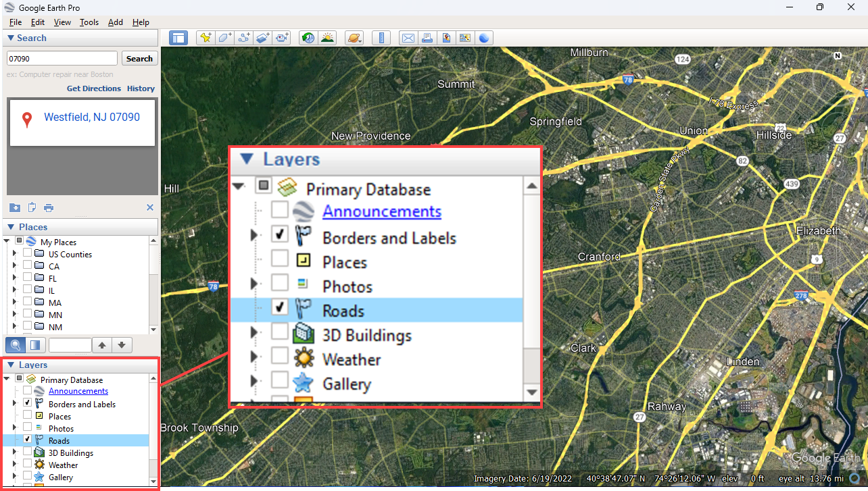Collapse the Search panel header triangle
868x491 pixels.
[x=10, y=38]
